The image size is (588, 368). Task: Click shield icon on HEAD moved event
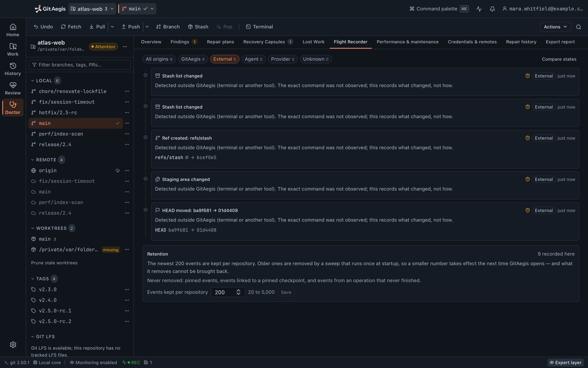click(528, 210)
